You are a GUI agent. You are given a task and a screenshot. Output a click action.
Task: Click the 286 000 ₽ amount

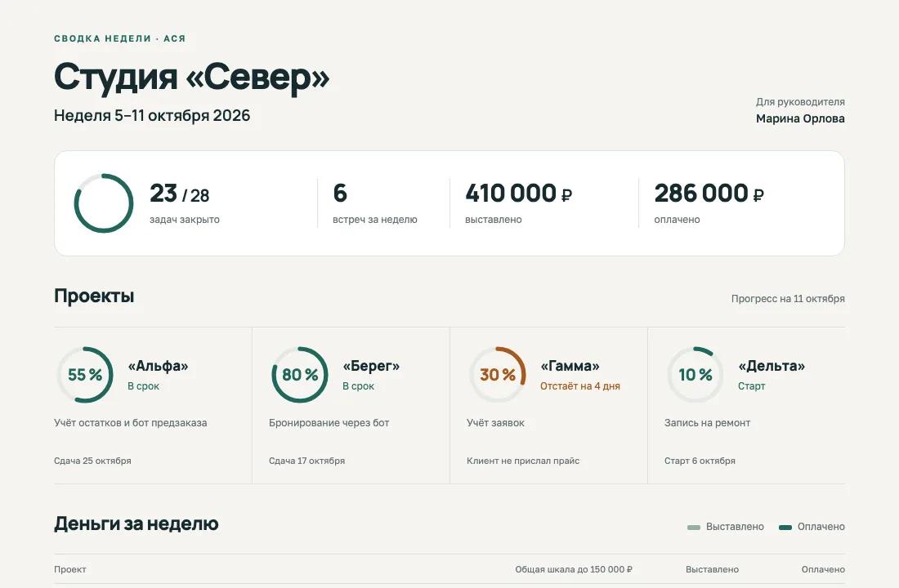709,193
